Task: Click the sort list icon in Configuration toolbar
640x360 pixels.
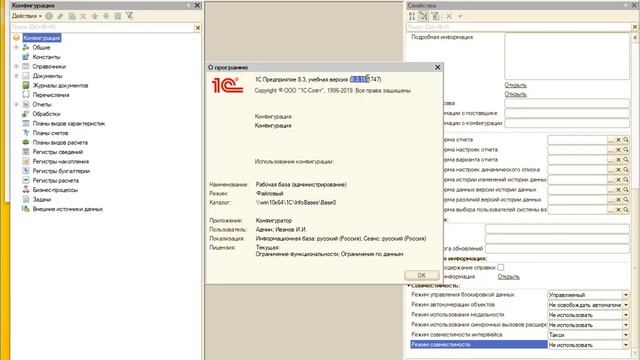Action: pos(118,16)
